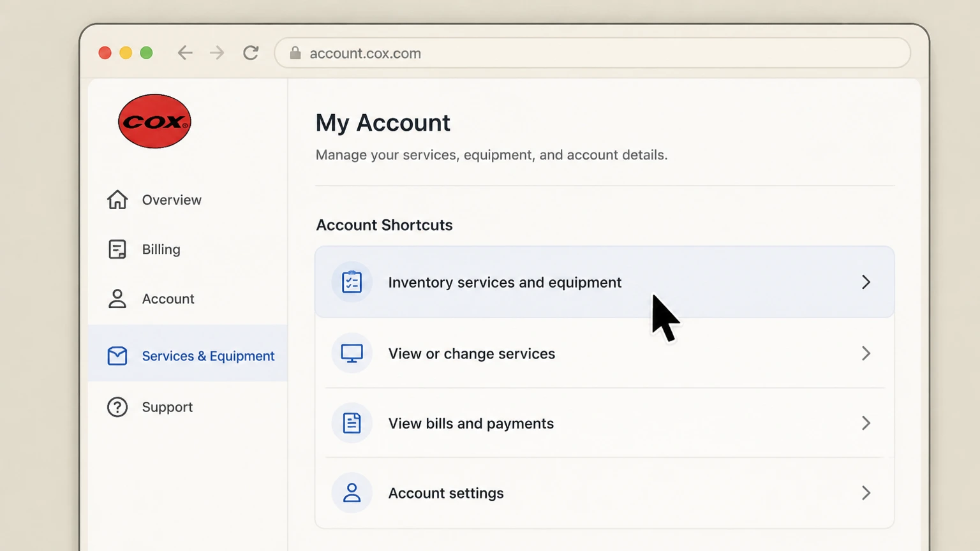Click the My Account heading

(383, 123)
